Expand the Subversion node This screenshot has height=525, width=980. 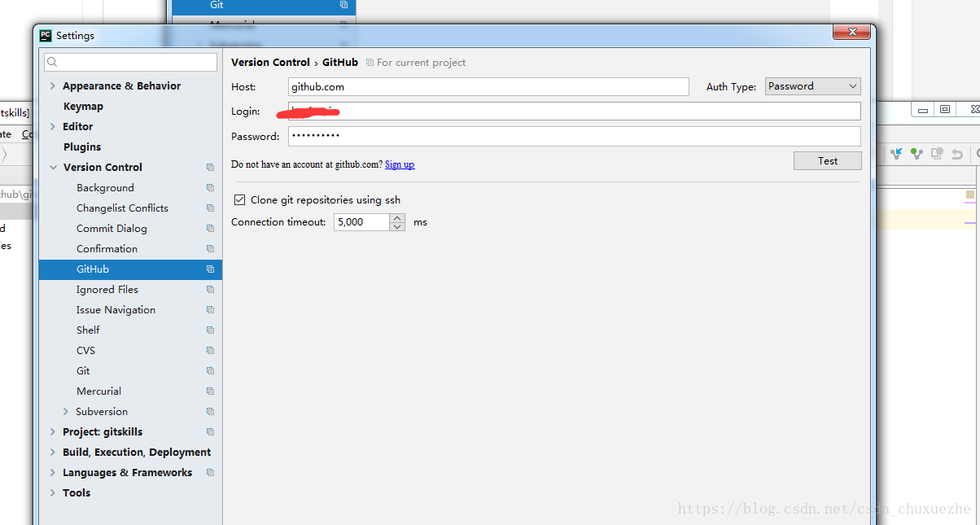(66, 411)
